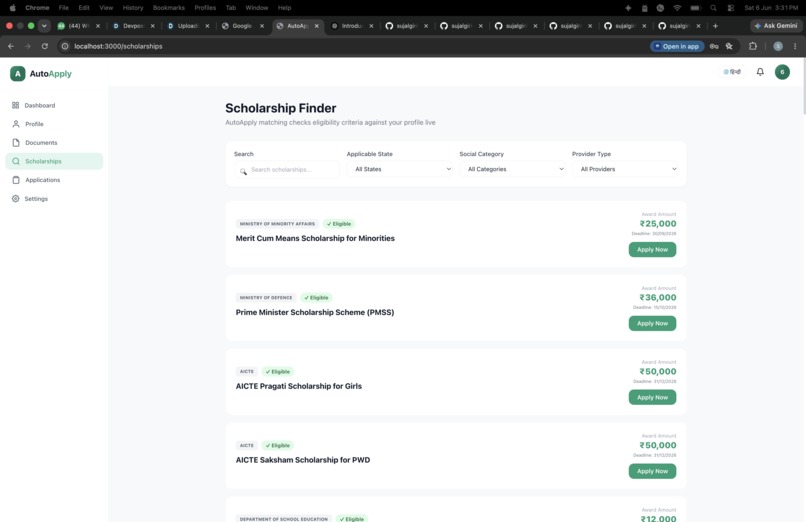The height and width of the screenshot is (522, 806).
Task: Open the Profiles menu
Action: click(x=205, y=8)
